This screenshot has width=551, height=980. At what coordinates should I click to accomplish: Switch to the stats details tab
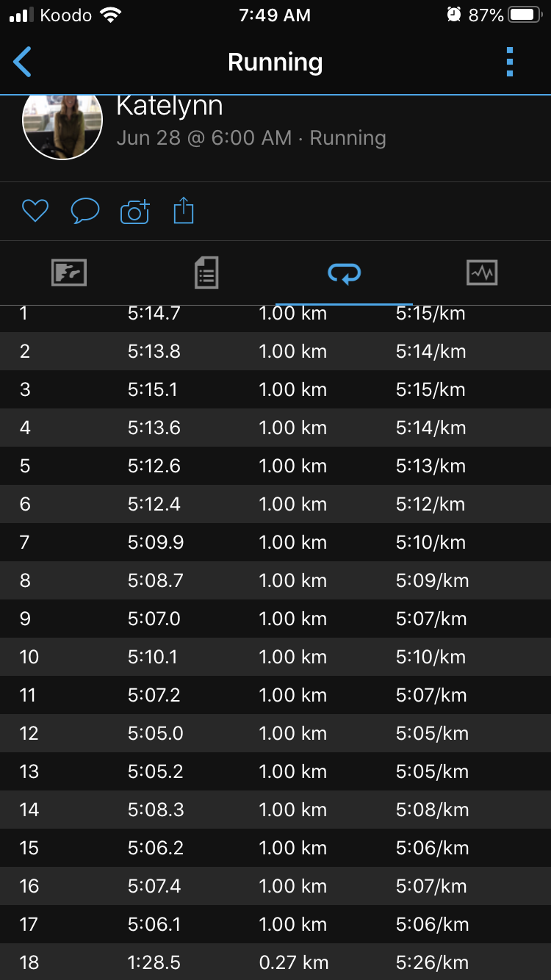[206, 273]
